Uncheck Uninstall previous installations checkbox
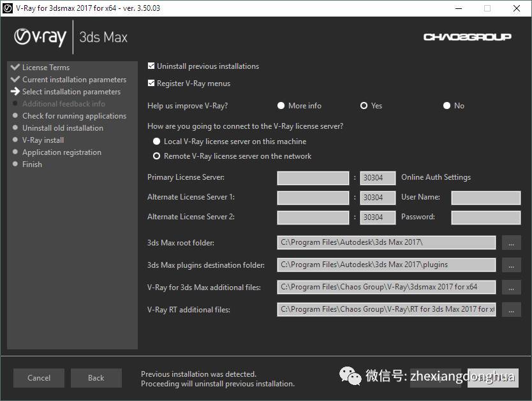532x401 pixels. pyautogui.click(x=151, y=66)
